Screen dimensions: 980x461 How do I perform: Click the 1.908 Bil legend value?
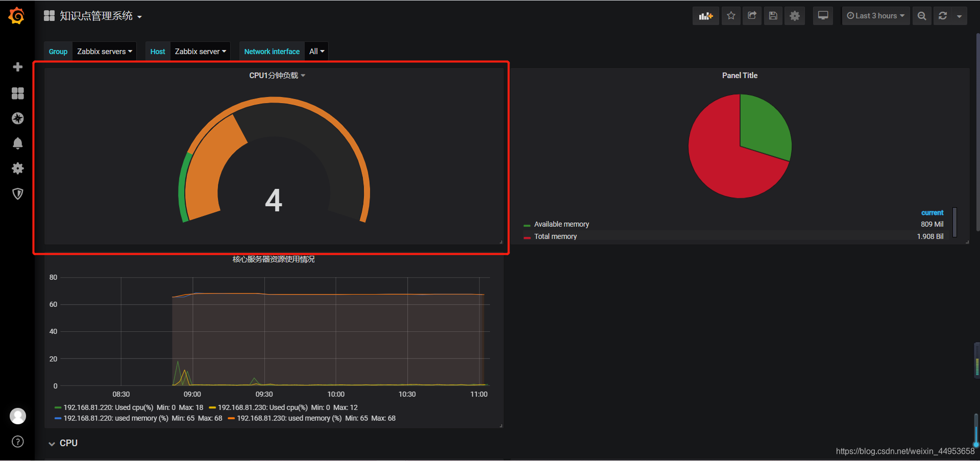click(930, 236)
